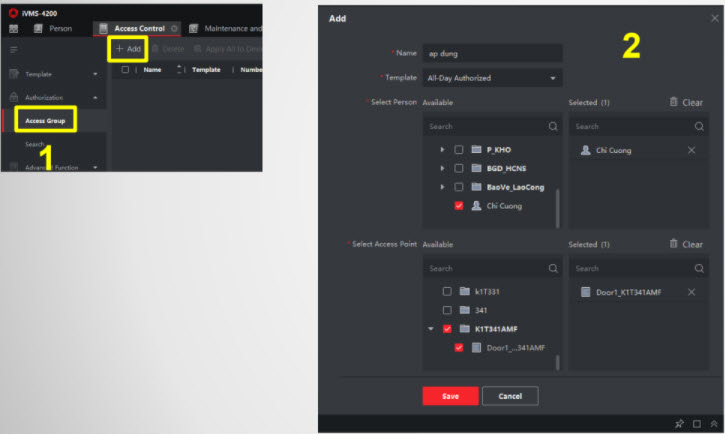Screen dimensions: 725x435
Task: Open the Access Group sidebar item
Action: [45, 120]
